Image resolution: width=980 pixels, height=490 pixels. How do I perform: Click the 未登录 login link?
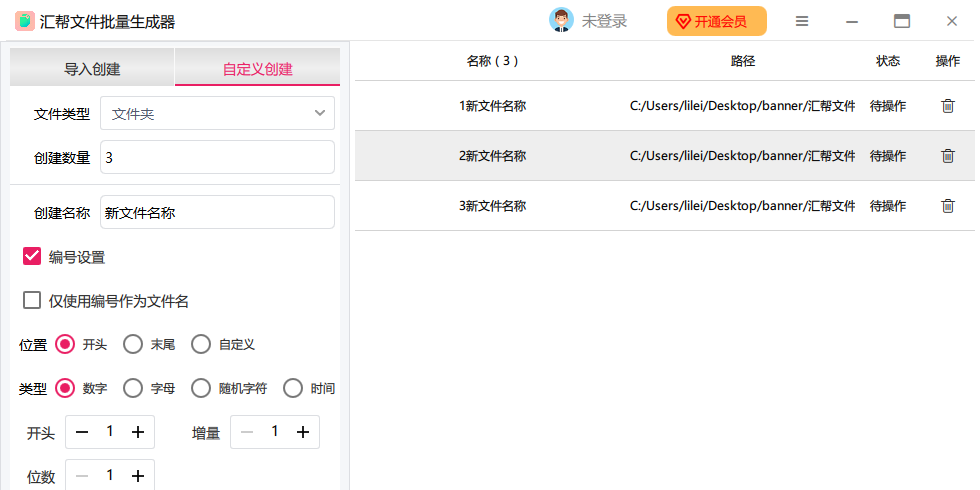tap(604, 21)
